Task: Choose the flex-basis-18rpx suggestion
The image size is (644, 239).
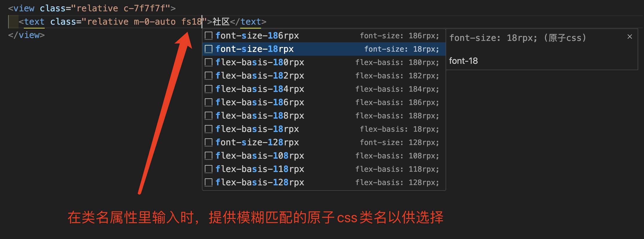Action: coord(257,129)
